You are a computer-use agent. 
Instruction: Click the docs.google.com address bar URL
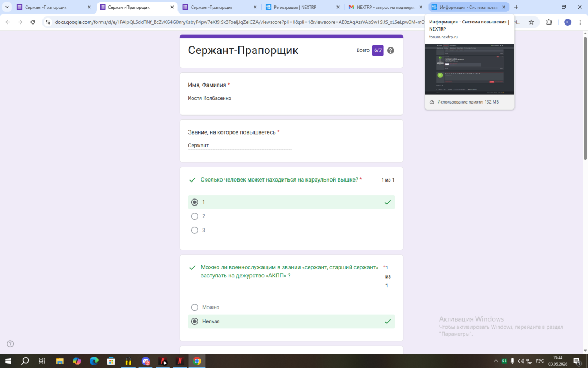pos(240,22)
